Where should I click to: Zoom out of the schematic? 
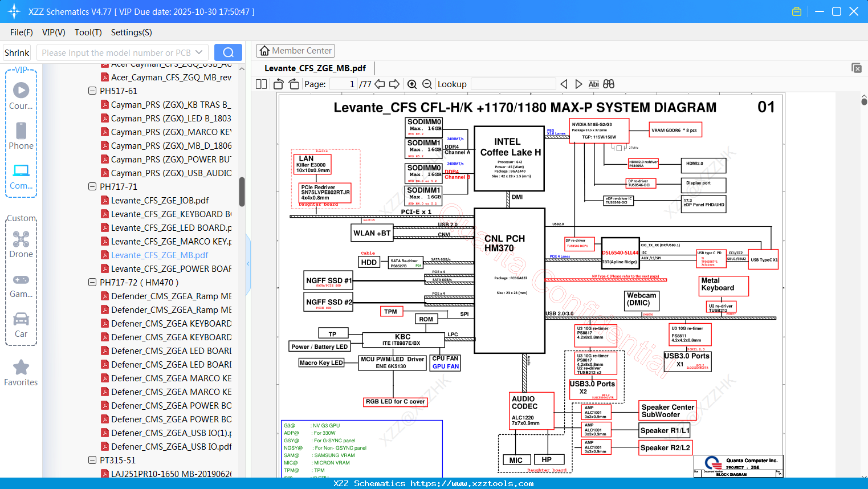[427, 84]
